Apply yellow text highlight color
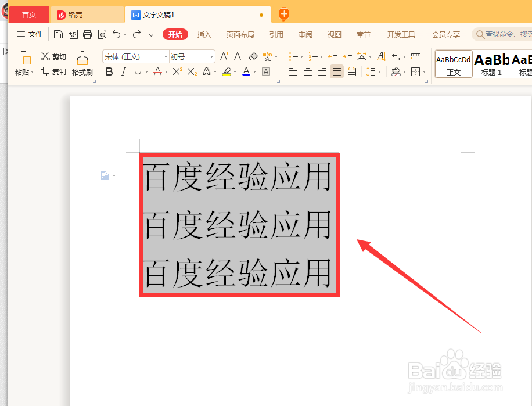532x406 pixels. [227, 71]
